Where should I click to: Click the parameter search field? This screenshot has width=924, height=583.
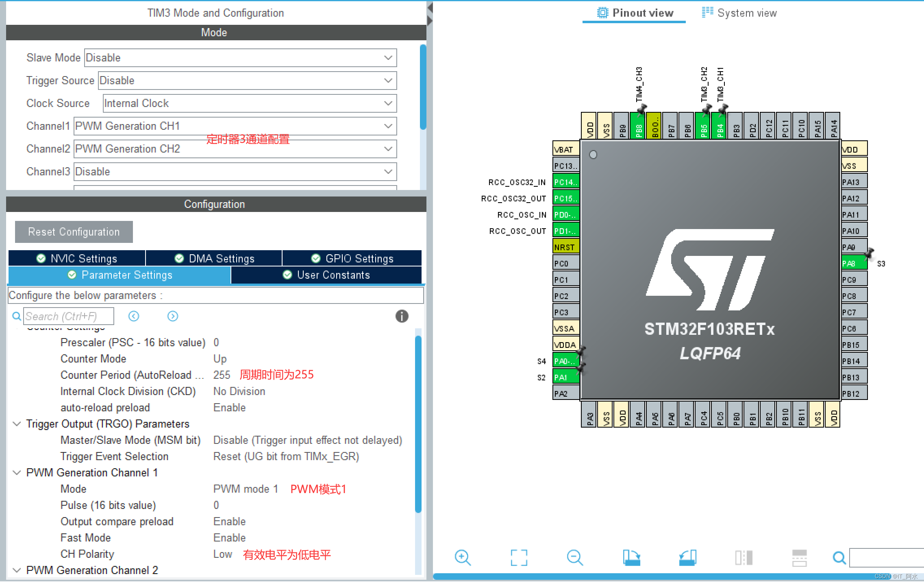pyautogui.click(x=68, y=316)
